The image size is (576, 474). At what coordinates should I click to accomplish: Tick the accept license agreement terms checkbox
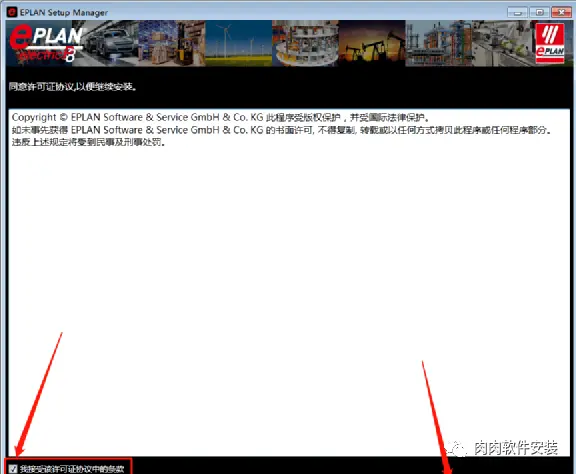13,469
